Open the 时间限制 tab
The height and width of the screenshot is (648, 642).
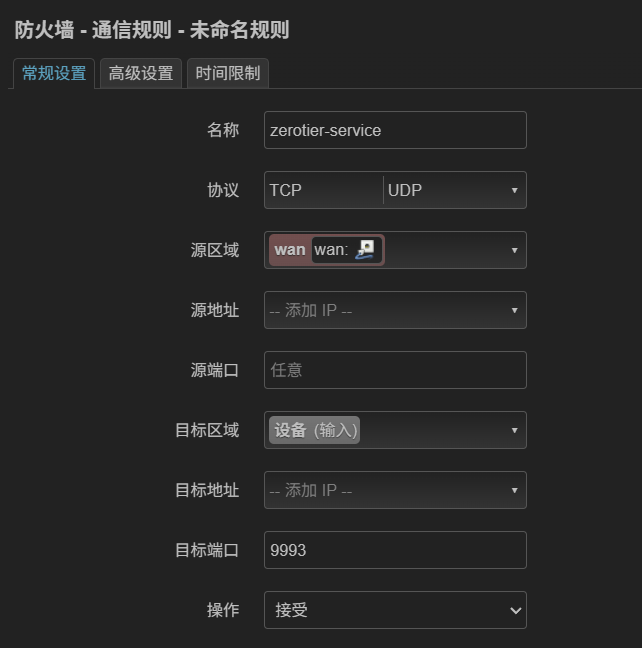tap(228, 73)
